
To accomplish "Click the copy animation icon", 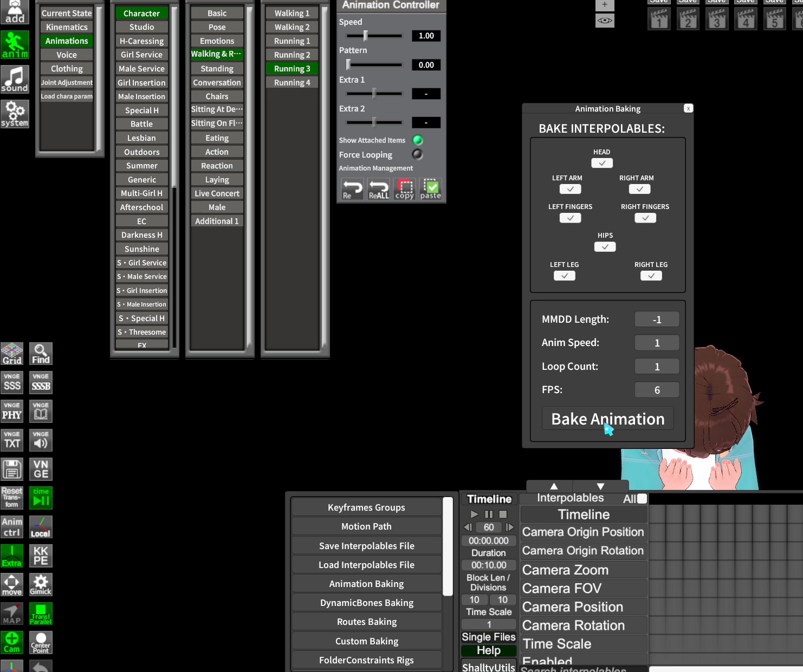I will click(405, 189).
